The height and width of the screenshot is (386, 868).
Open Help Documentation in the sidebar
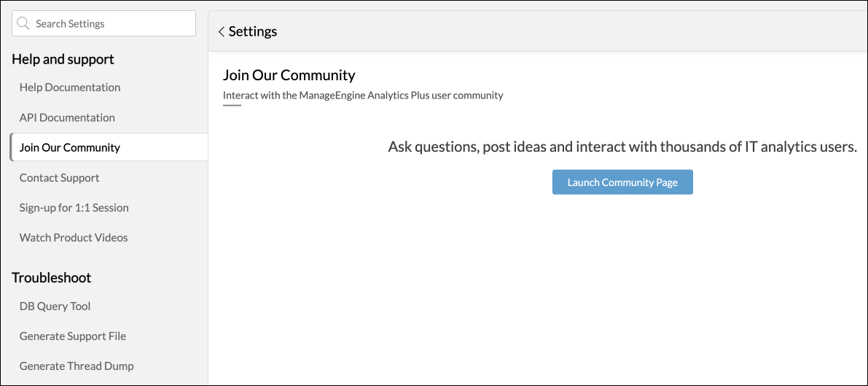[70, 88]
